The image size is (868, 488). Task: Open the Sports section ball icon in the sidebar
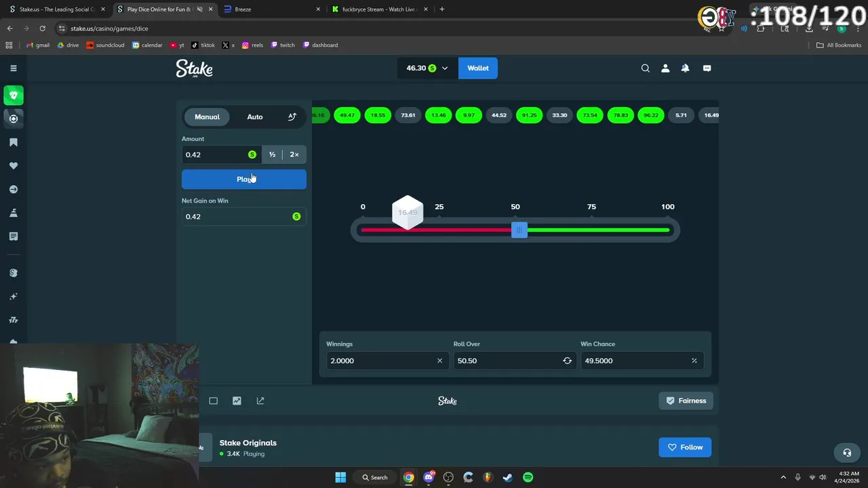[14, 119]
